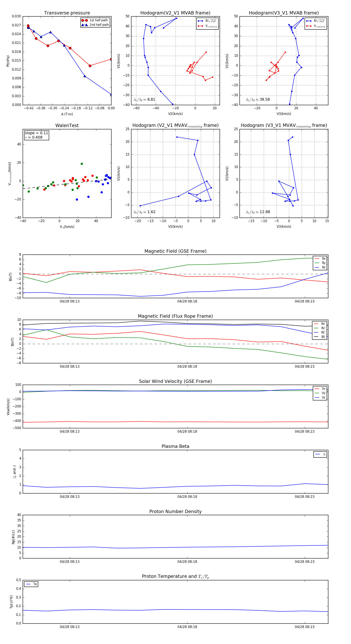Click 'A (T·m)' axis label
The image size is (351, 644).
pos(67,114)
